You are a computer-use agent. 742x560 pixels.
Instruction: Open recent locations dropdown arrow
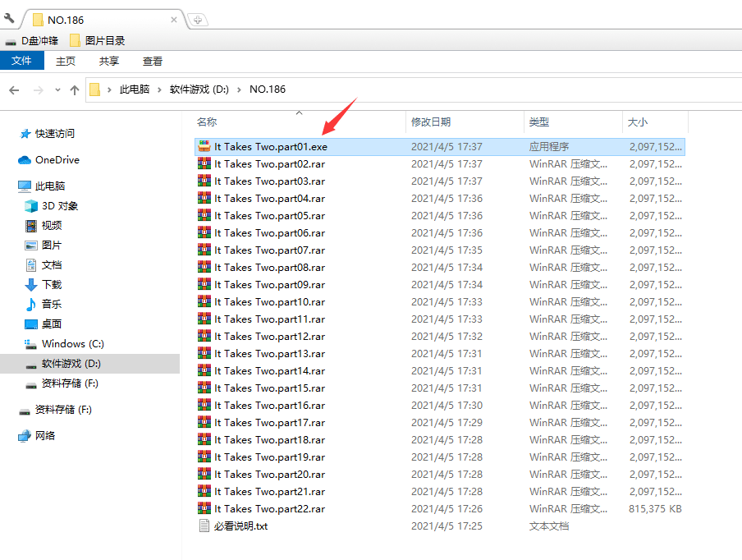[57, 90]
